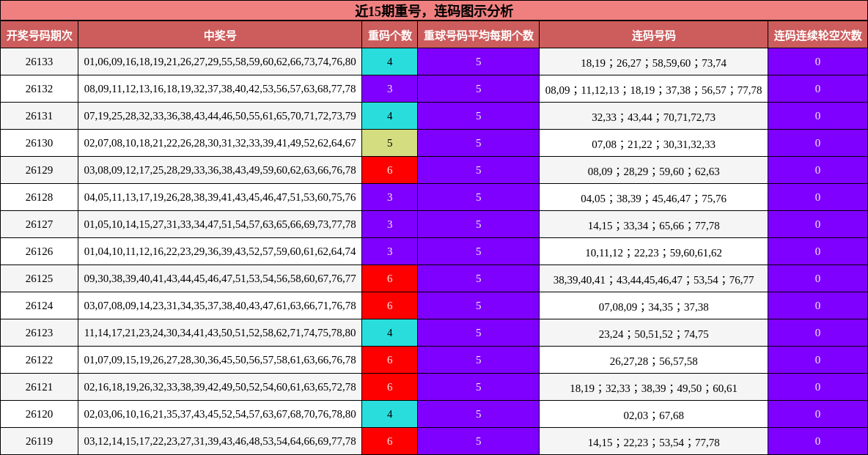Select period number 26119
The width and height of the screenshot is (868, 455).
tap(40, 441)
